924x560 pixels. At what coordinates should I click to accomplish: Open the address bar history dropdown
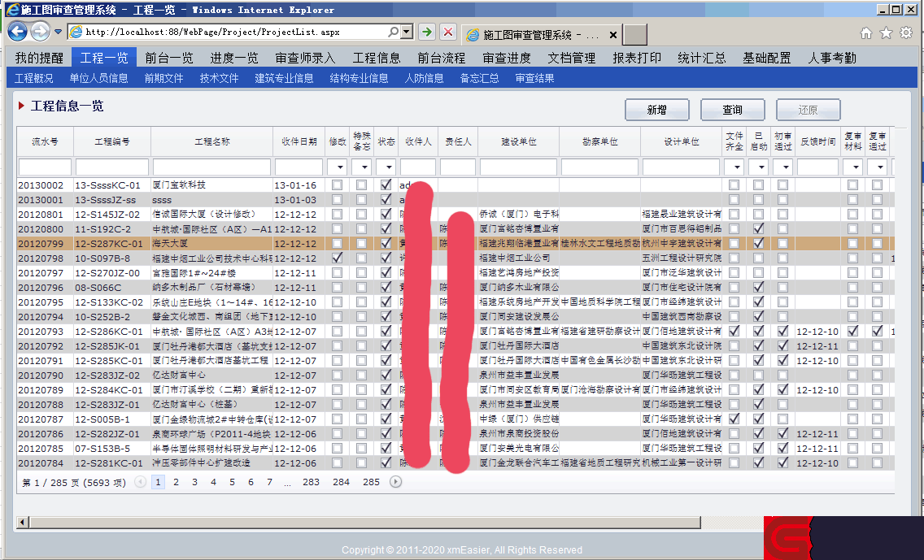tap(407, 32)
